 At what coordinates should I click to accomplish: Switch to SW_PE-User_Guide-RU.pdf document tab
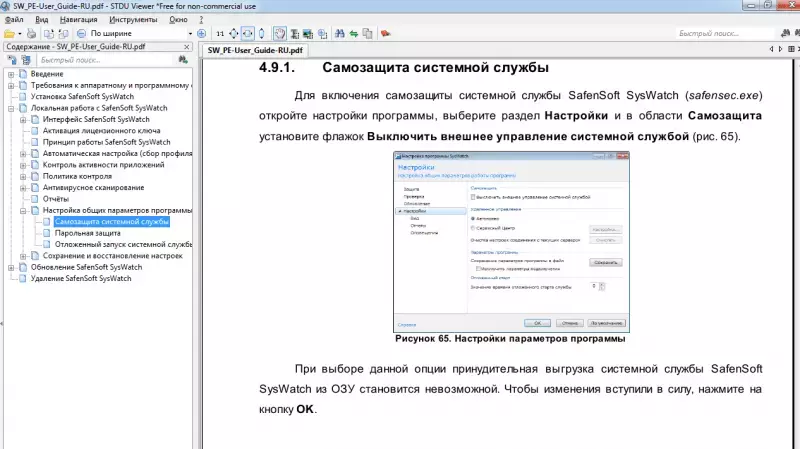(255, 50)
